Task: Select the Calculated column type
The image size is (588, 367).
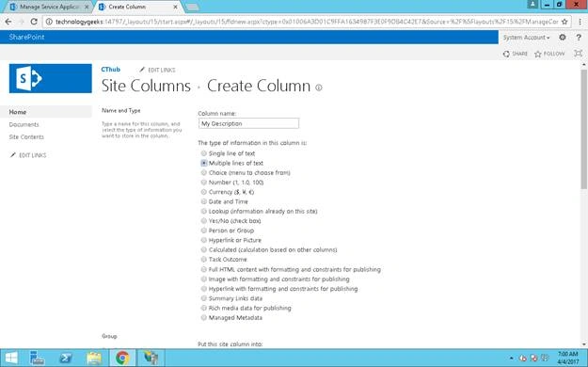Action: tap(203, 250)
